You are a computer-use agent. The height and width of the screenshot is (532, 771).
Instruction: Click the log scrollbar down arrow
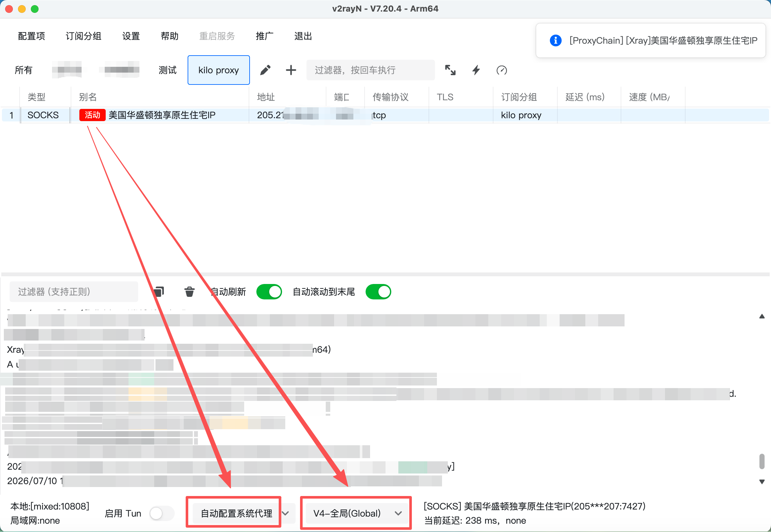(762, 482)
